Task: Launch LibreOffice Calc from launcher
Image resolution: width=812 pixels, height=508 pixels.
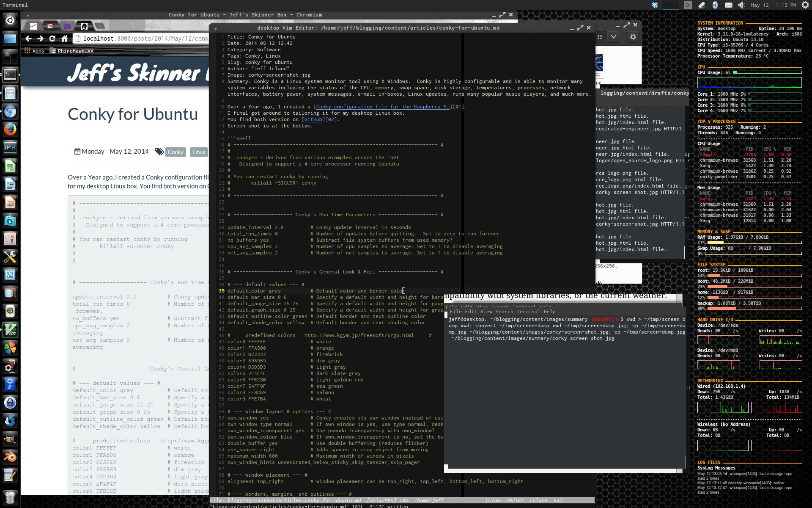Action: (10, 166)
